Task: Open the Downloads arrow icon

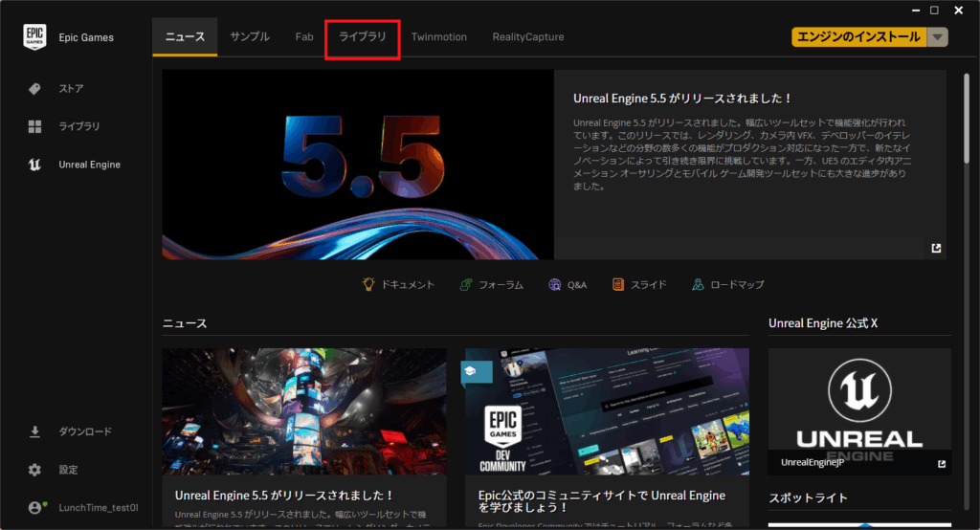Action: (34, 431)
